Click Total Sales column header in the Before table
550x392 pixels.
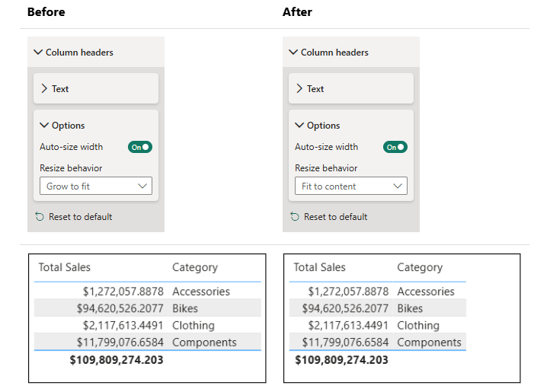[65, 267]
